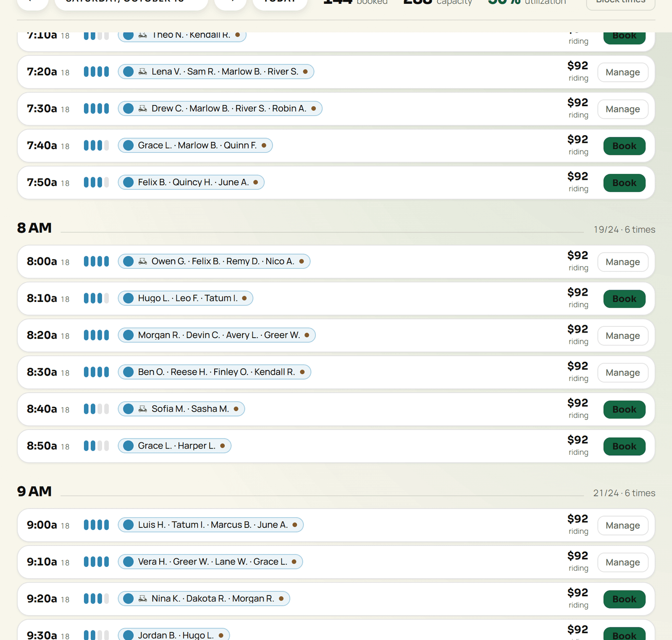672x640 pixels.
Task: Click the brown dot after Sasha M.
Action: (x=236, y=409)
